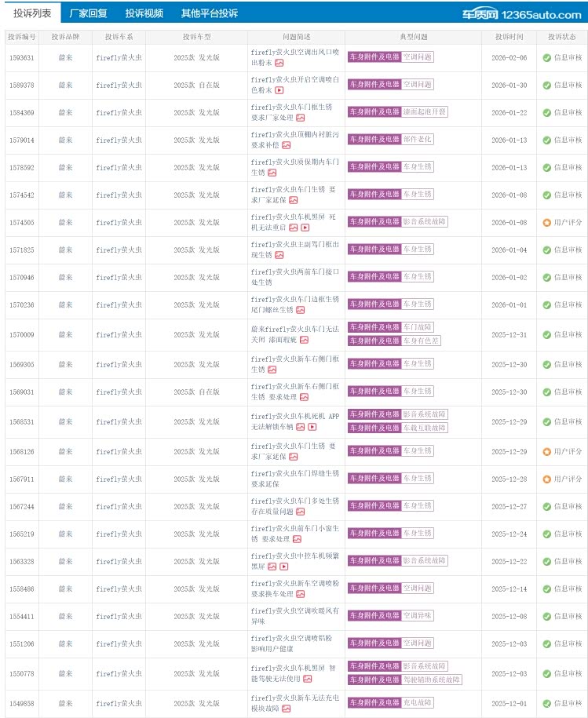The height and width of the screenshot is (718, 588).
Task: Click the 空调问题 tag in complaint 1593631
Action: pos(418,57)
